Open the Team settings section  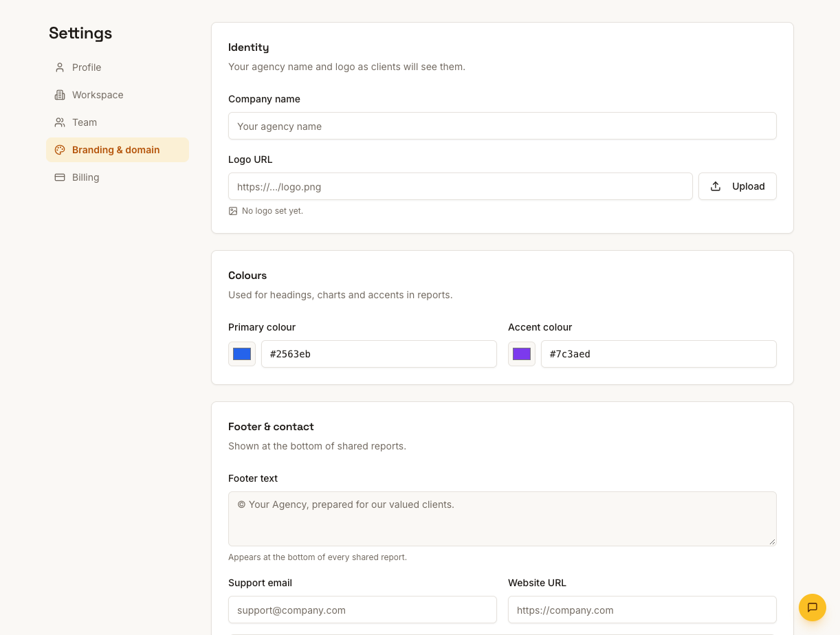[x=118, y=122]
